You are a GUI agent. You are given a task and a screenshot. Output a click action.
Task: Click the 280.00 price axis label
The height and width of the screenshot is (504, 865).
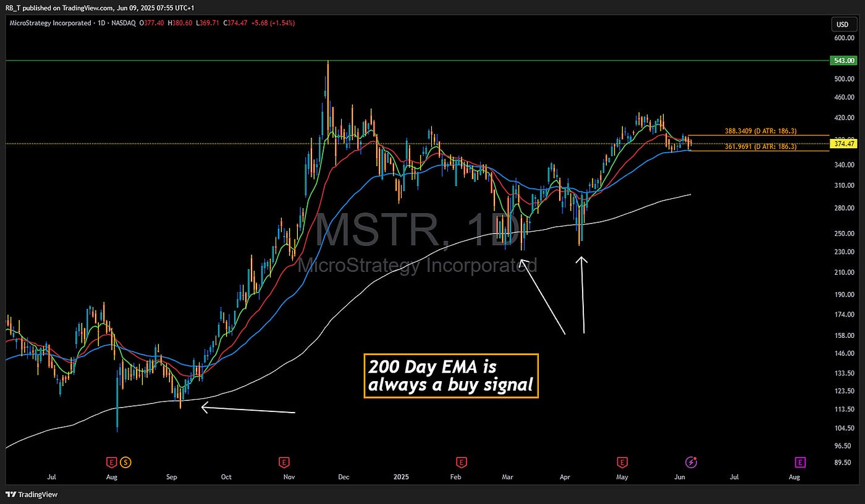click(x=844, y=208)
